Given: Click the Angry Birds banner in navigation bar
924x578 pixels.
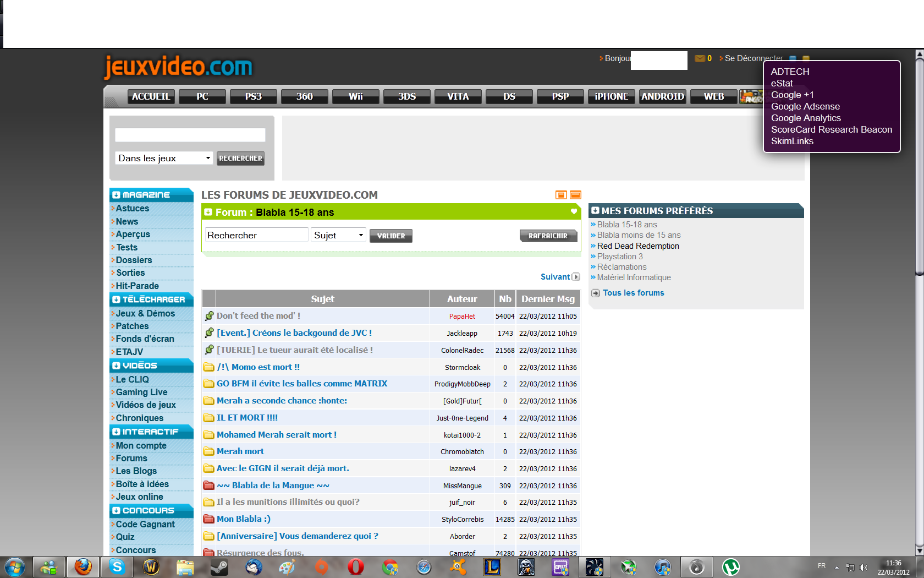Looking at the screenshot, I should pyautogui.click(x=751, y=97).
